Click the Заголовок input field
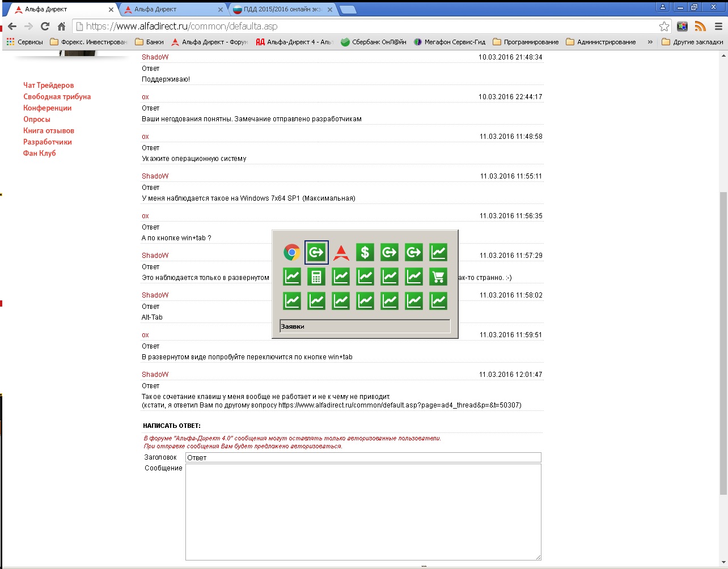The height and width of the screenshot is (569, 728). click(363, 457)
